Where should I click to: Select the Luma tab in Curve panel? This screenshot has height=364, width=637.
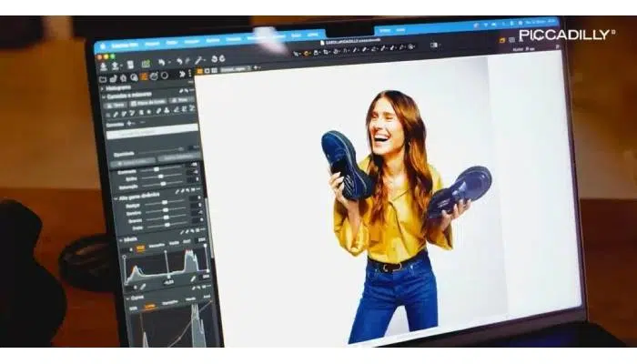click(x=148, y=307)
